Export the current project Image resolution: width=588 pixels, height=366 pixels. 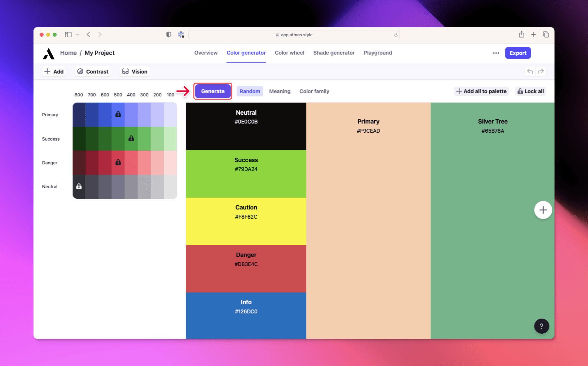coord(518,53)
